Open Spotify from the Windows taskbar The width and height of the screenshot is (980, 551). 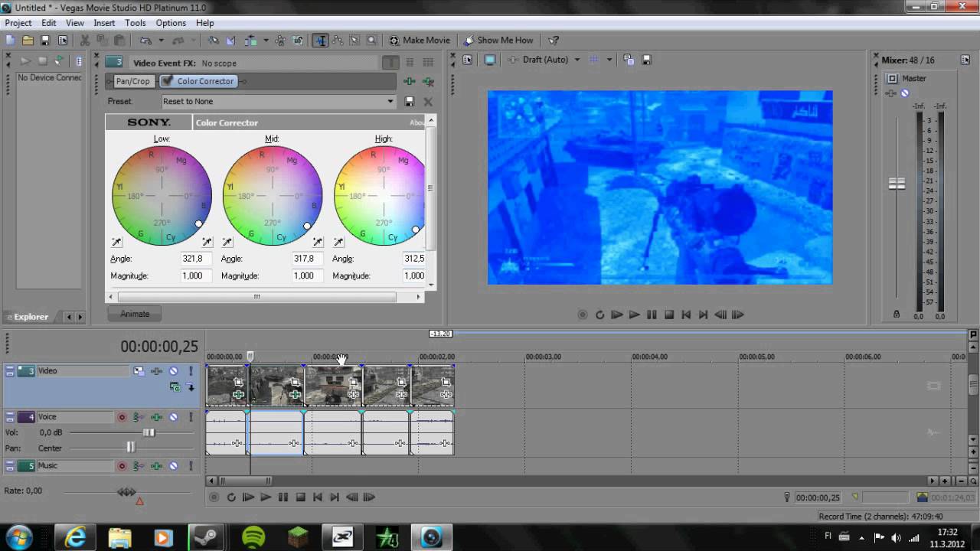click(x=253, y=537)
